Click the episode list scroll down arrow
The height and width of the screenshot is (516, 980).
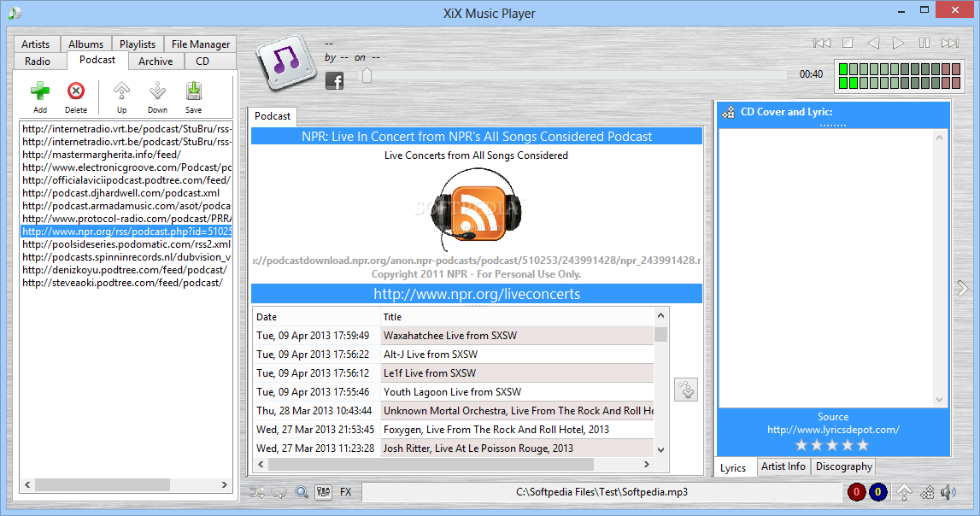point(660,449)
